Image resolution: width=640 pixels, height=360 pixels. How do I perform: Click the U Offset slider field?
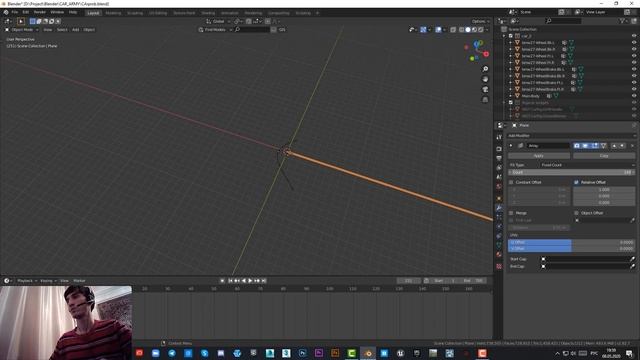(571, 242)
